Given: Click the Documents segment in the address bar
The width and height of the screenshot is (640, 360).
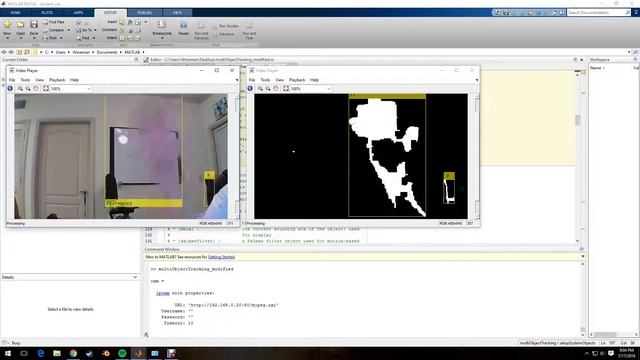Looking at the screenshot, I should (107, 52).
